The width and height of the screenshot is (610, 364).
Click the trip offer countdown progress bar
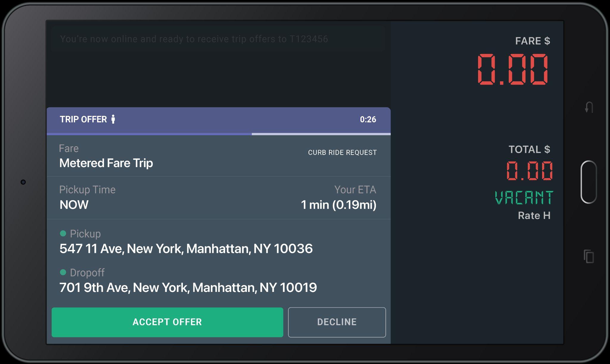(x=218, y=134)
